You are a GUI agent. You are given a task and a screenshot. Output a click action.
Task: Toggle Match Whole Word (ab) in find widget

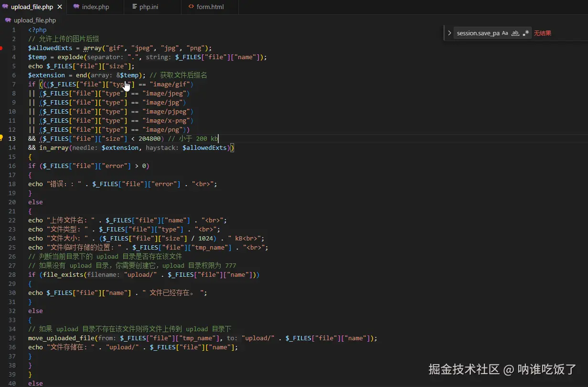(x=515, y=33)
